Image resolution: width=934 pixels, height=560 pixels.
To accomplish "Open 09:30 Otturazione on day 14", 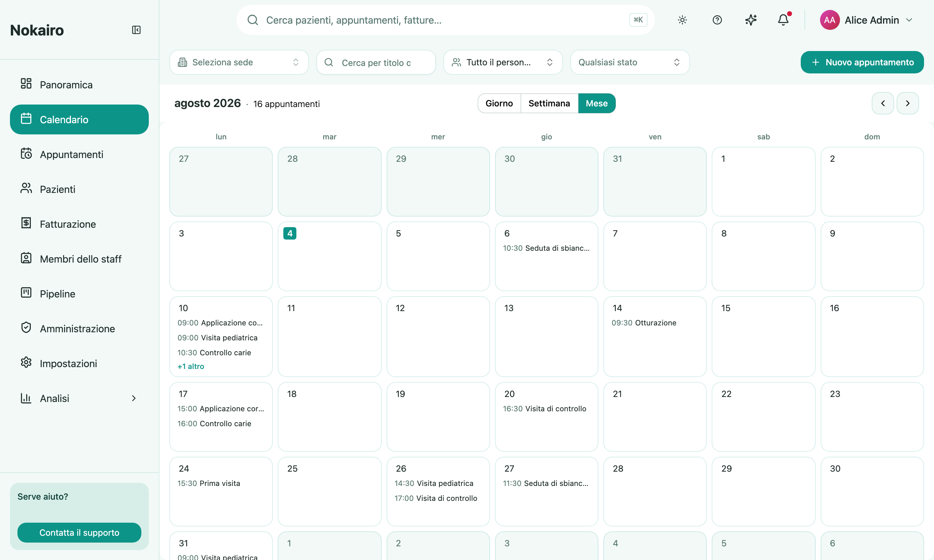I will click(644, 323).
